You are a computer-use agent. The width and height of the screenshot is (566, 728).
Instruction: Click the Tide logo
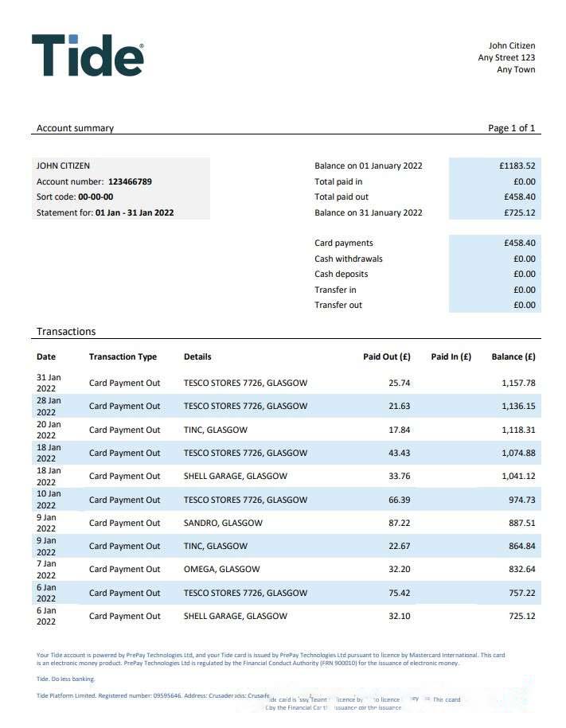(x=88, y=55)
